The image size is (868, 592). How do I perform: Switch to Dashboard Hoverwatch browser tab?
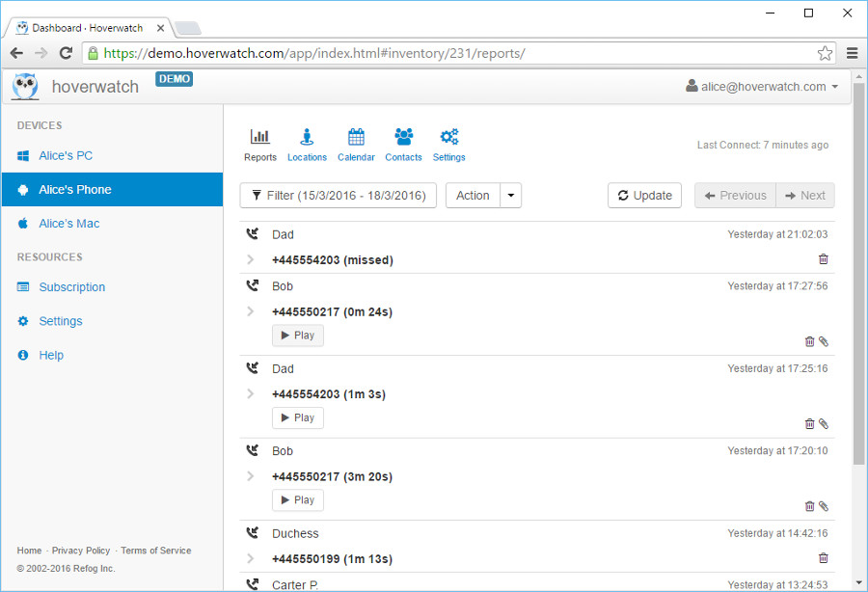(x=88, y=28)
